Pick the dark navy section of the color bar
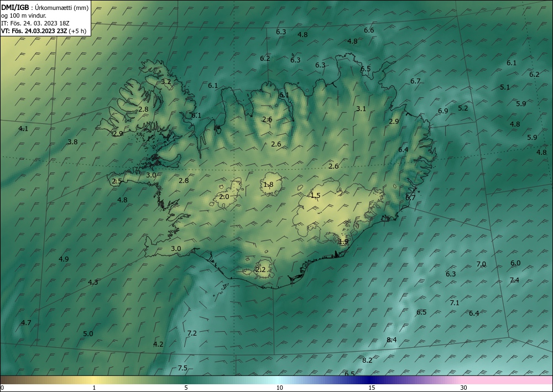 pyautogui.click(x=371, y=380)
